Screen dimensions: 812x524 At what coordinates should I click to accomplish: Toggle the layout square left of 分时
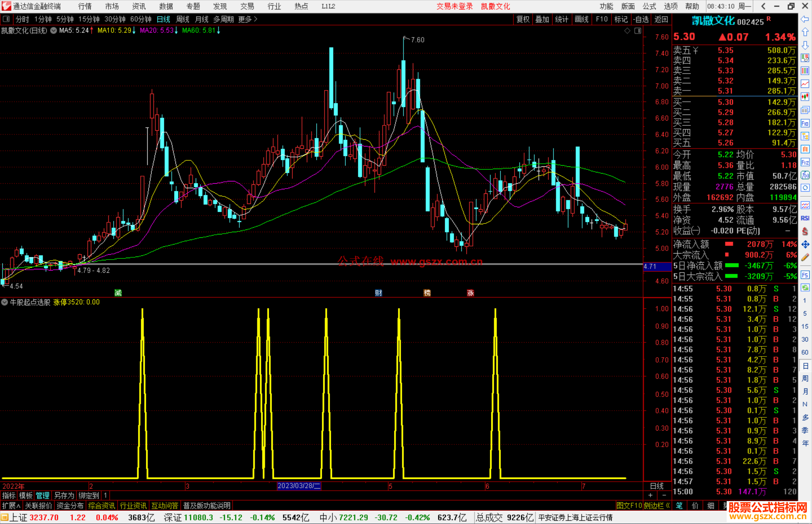point(6,19)
